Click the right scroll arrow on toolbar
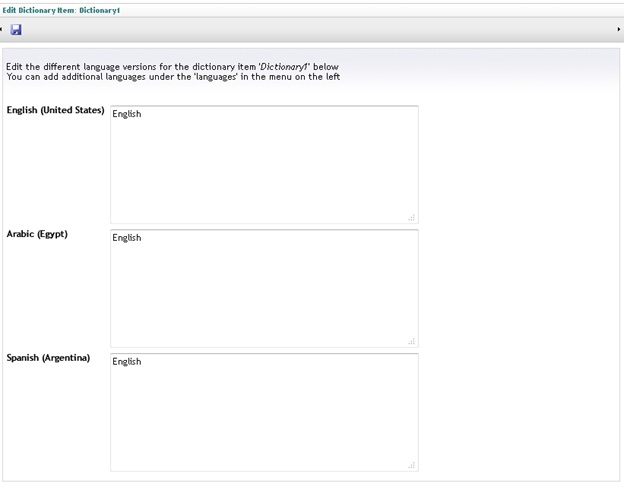624x493 pixels. click(619, 30)
